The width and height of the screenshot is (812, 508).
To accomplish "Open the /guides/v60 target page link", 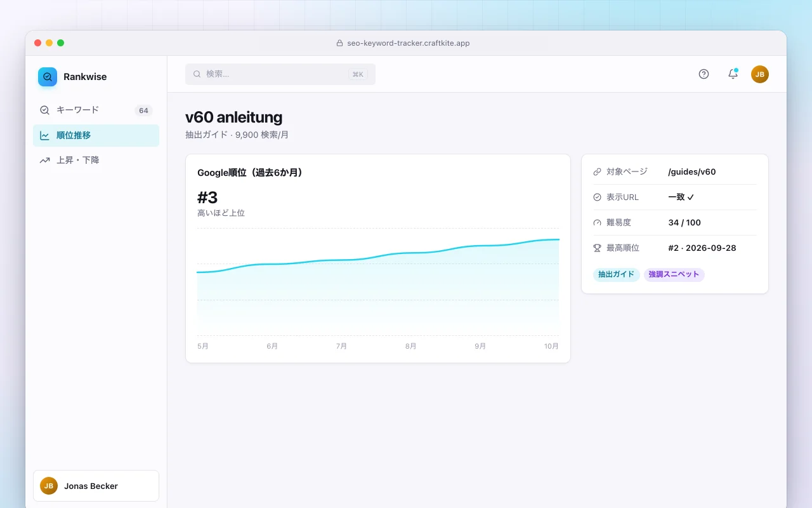I will click(692, 171).
